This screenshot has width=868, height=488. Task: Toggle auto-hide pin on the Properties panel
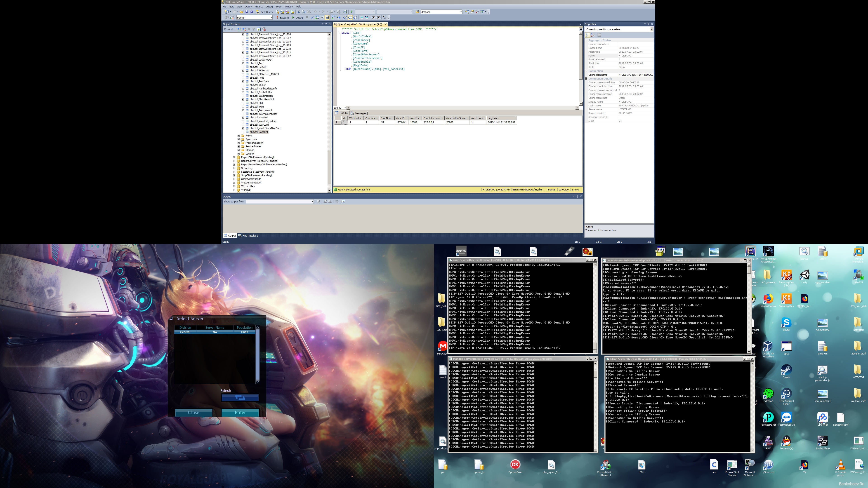(648, 24)
